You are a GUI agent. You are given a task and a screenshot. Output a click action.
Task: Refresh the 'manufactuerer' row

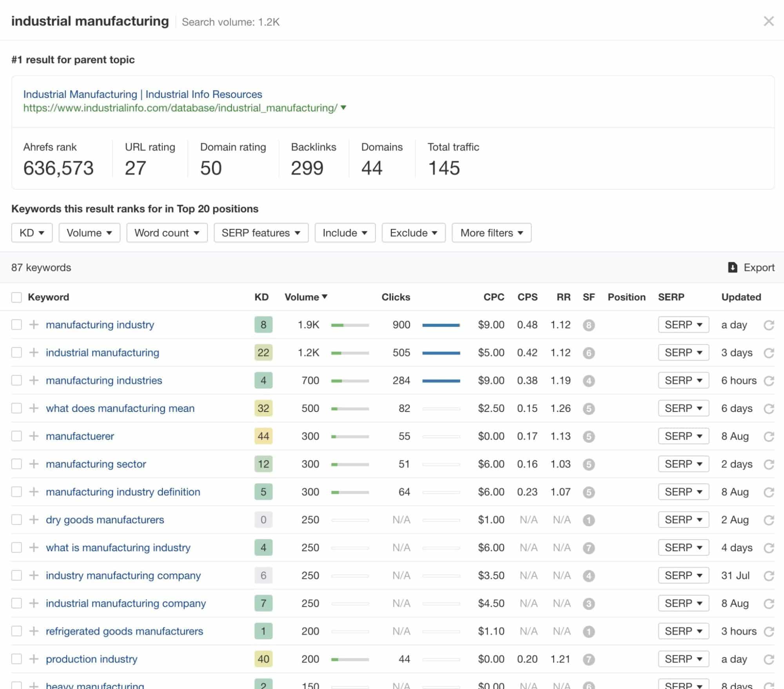pyautogui.click(x=769, y=436)
